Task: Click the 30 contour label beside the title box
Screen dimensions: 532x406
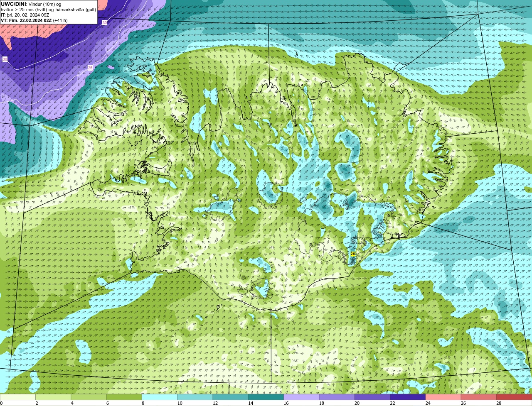Action: coord(105,23)
